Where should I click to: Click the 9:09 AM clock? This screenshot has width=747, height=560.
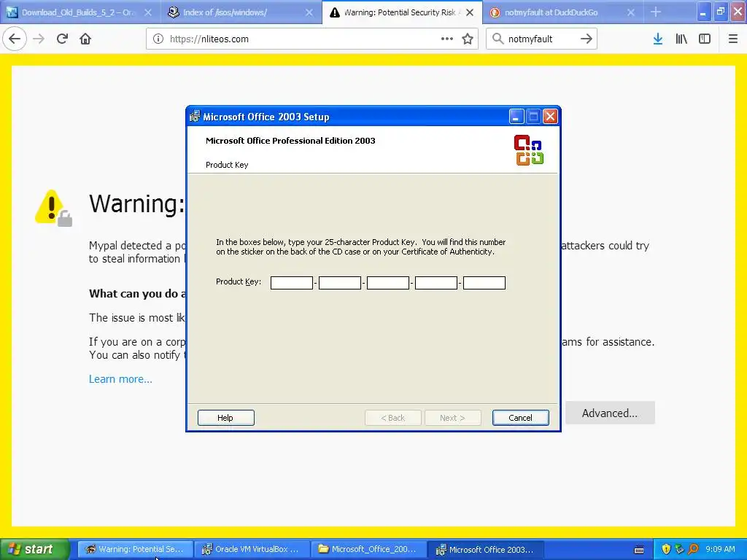click(x=720, y=549)
